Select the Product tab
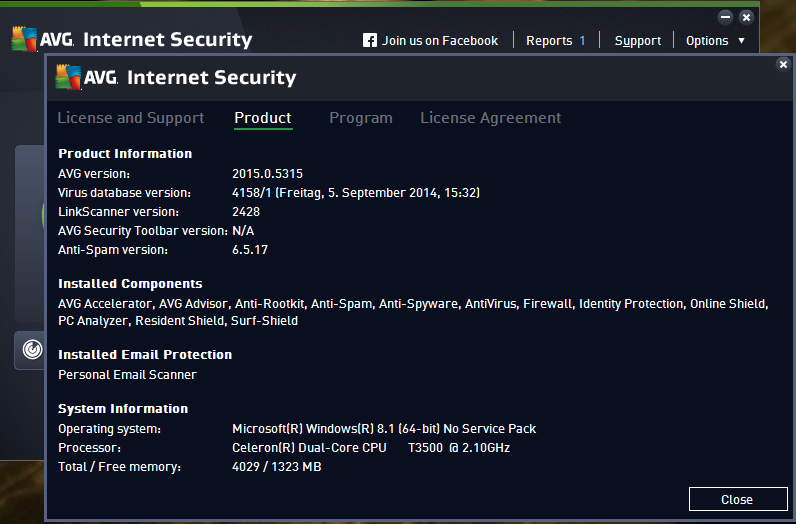This screenshot has width=796, height=524. 263,118
